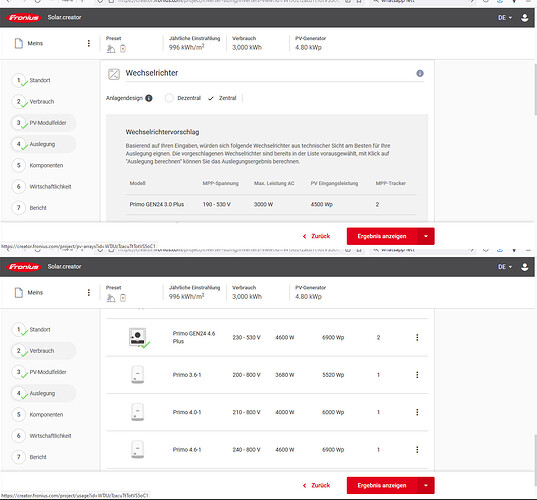Click the Primo 3.6-1 model name
537x500 pixels.
pyautogui.click(x=187, y=375)
